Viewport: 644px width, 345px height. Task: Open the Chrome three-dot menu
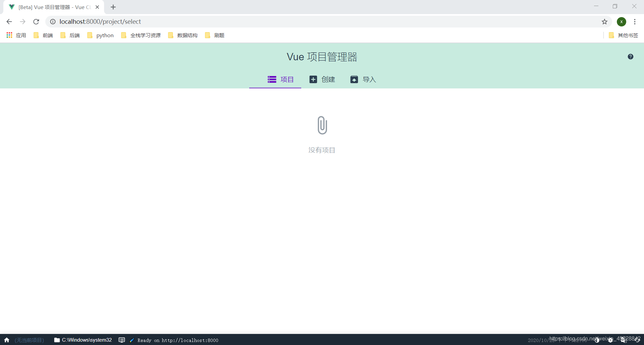pyautogui.click(x=635, y=22)
